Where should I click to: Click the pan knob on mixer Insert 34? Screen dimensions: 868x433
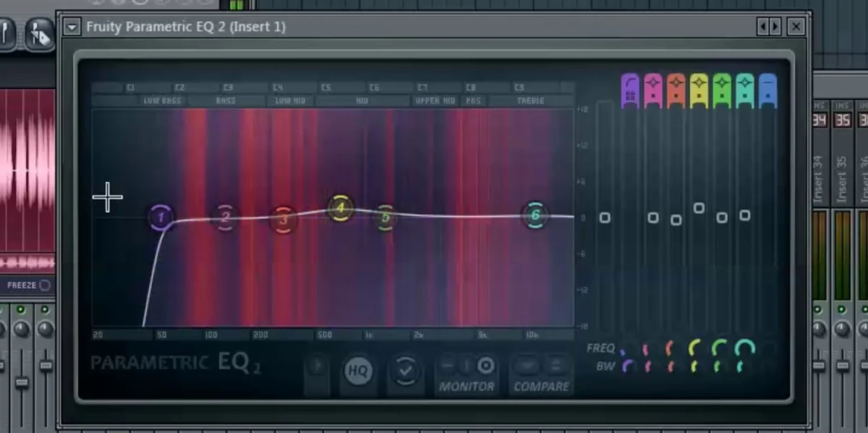tap(820, 329)
